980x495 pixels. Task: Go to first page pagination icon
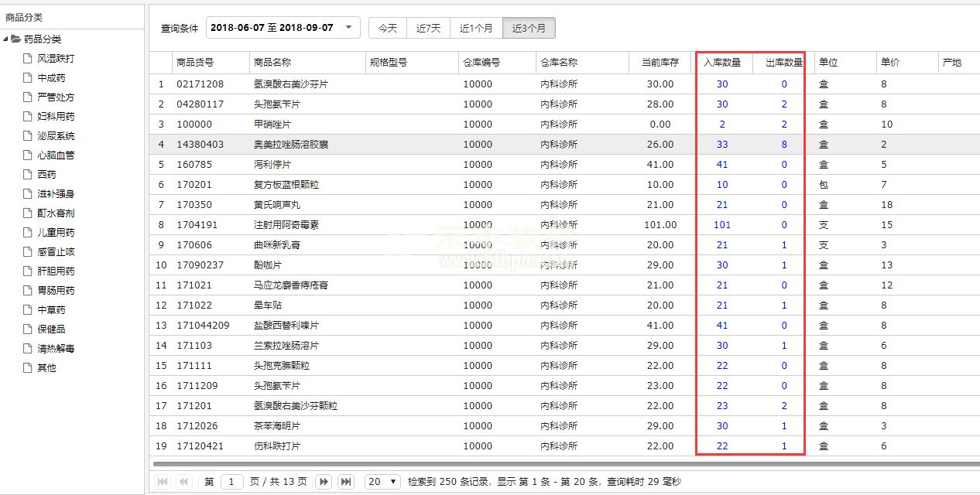coord(163,482)
